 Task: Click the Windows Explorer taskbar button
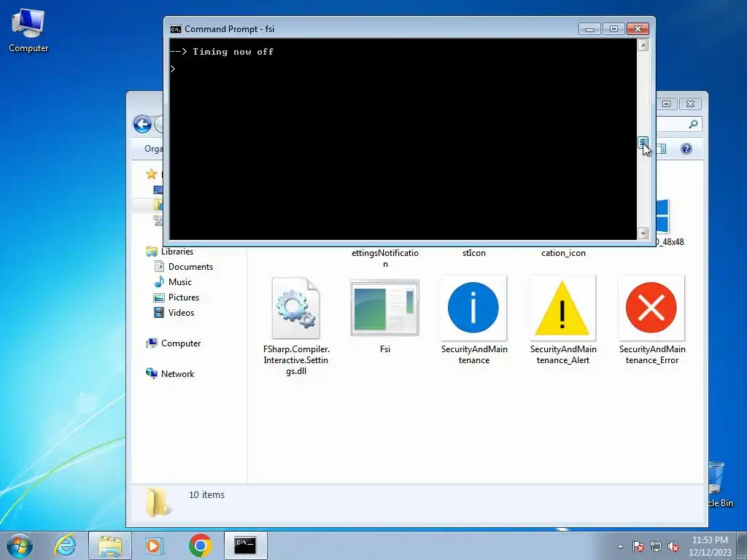click(x=110, y=545)
